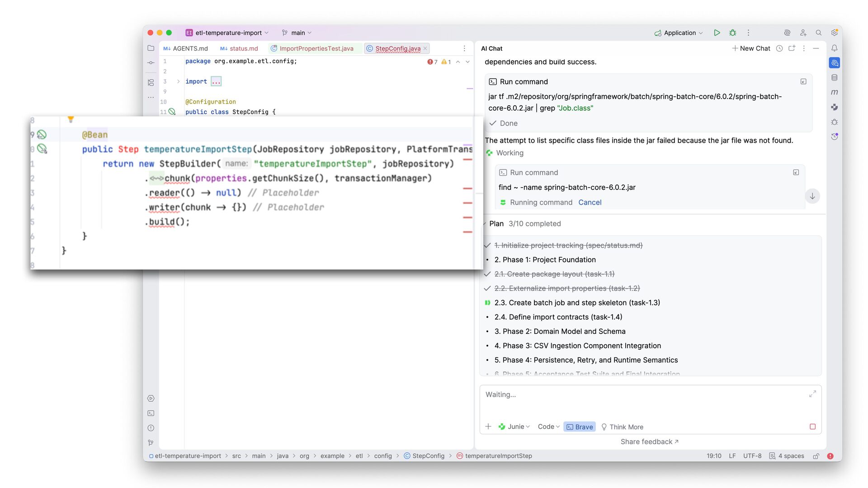This screenshot has width=868, height=488.
Task: Click the Search Everywhere magnifier icon
Action: [818, 33]
